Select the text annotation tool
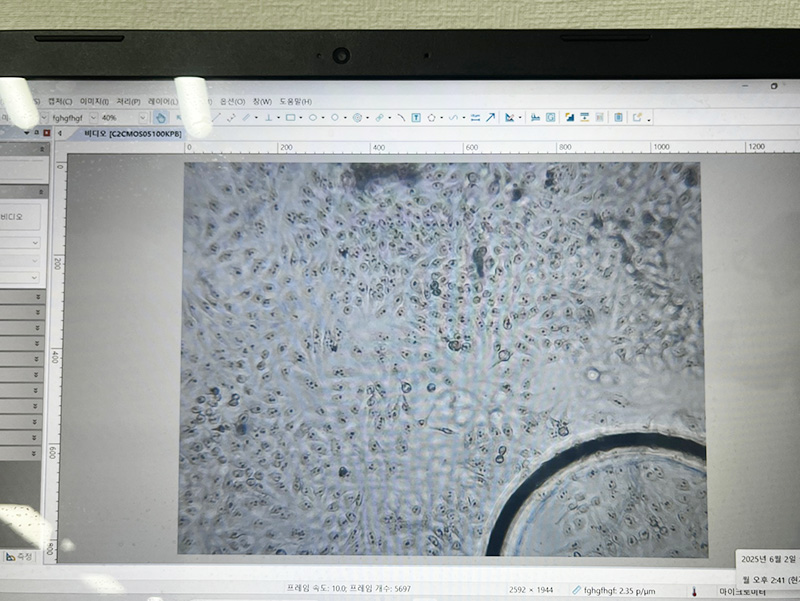This screenshot has width=800, height=601. click(416, 117)
